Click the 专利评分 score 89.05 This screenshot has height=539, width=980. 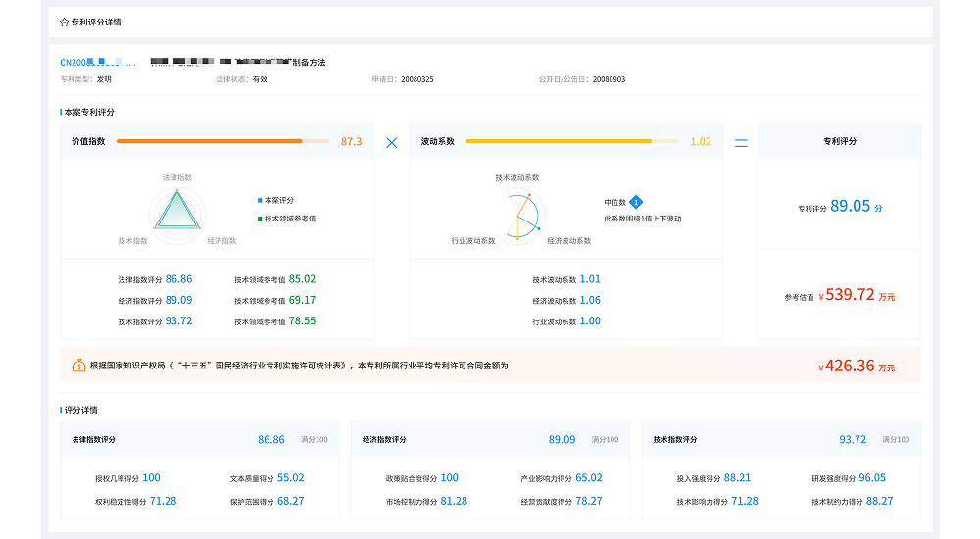click(x=850, y=207)
